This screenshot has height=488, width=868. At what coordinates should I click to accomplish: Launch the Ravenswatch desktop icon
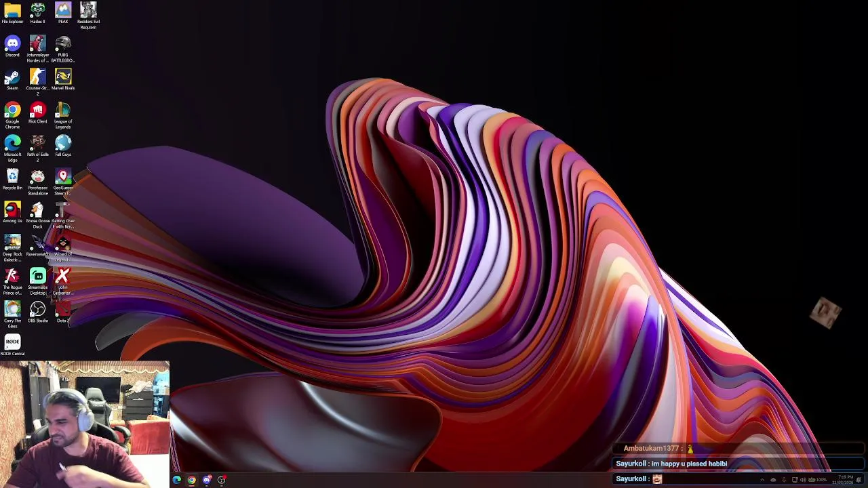(x=37, y=246)
